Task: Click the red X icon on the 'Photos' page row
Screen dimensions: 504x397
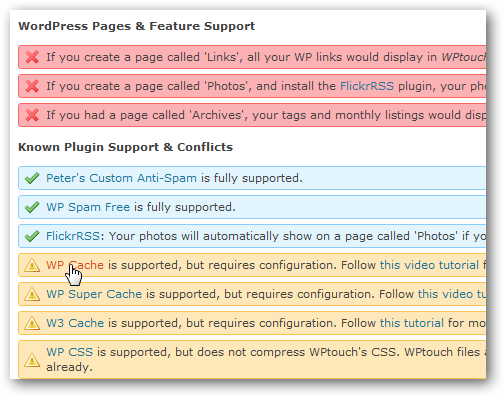Action: click(x=32, y=86)
